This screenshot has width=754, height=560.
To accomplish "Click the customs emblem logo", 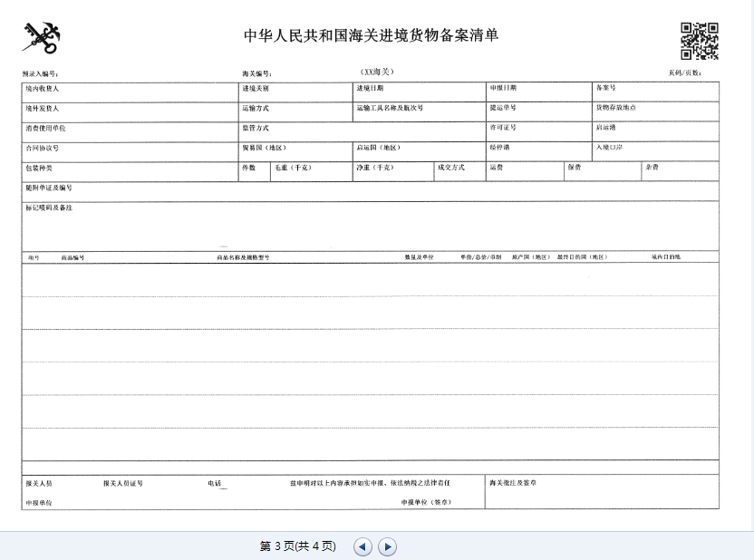I will 40,38.
